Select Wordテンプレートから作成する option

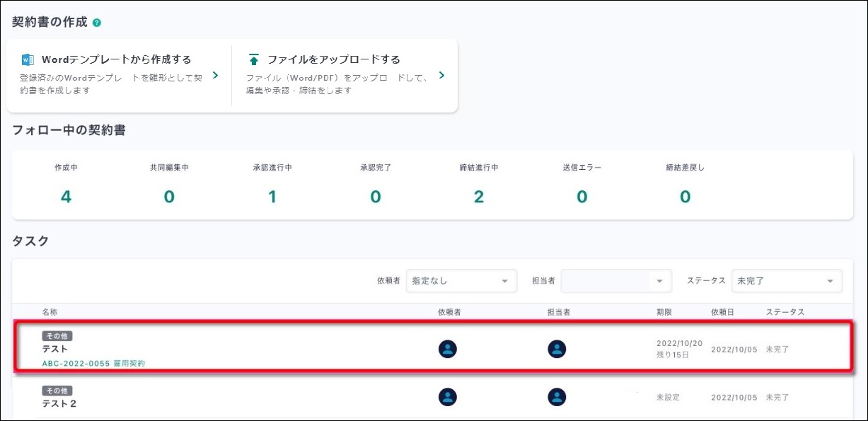(117, 59)
